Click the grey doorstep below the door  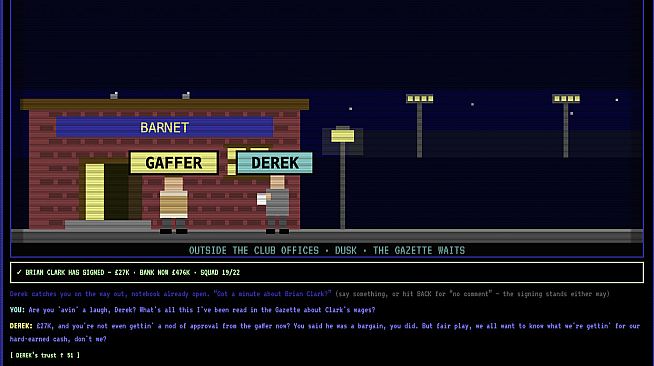pos(108,225)
